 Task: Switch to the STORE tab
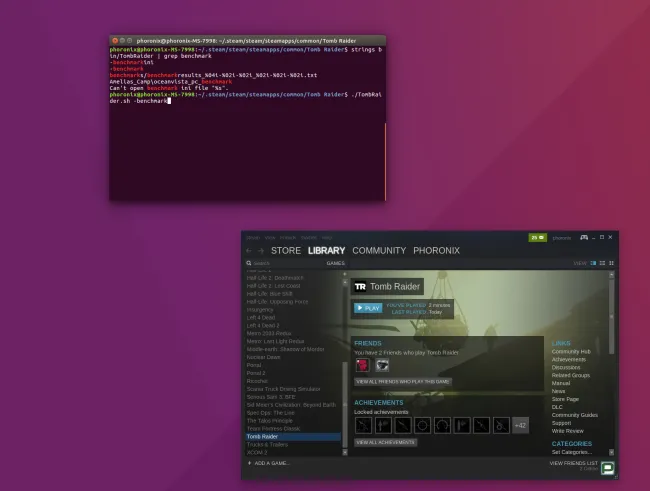pyautogui.click(x=286, y=251)
